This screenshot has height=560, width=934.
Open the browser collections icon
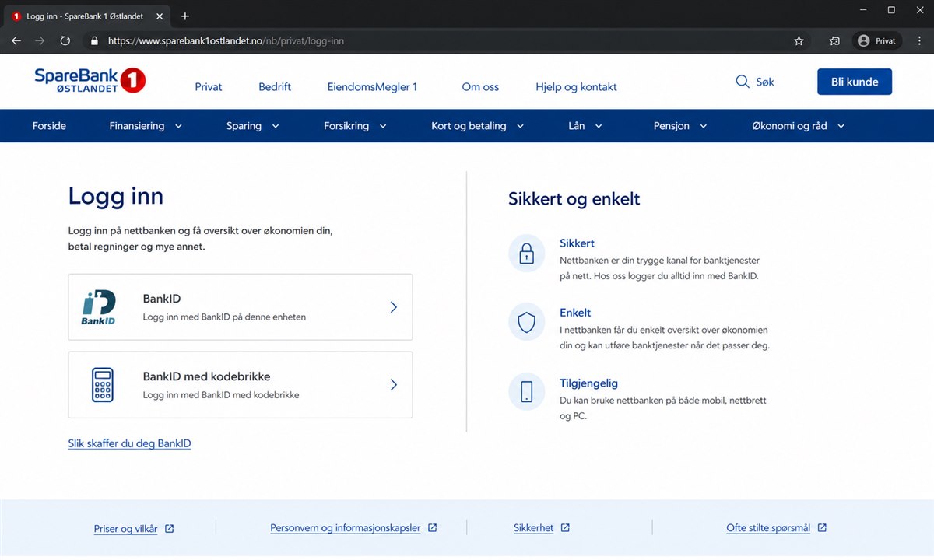click(834, 41)
